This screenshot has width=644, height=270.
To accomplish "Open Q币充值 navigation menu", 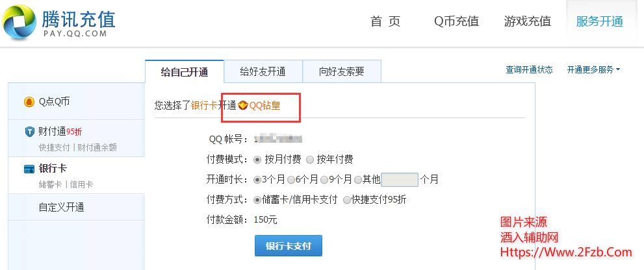I will (x=456, y=21).
